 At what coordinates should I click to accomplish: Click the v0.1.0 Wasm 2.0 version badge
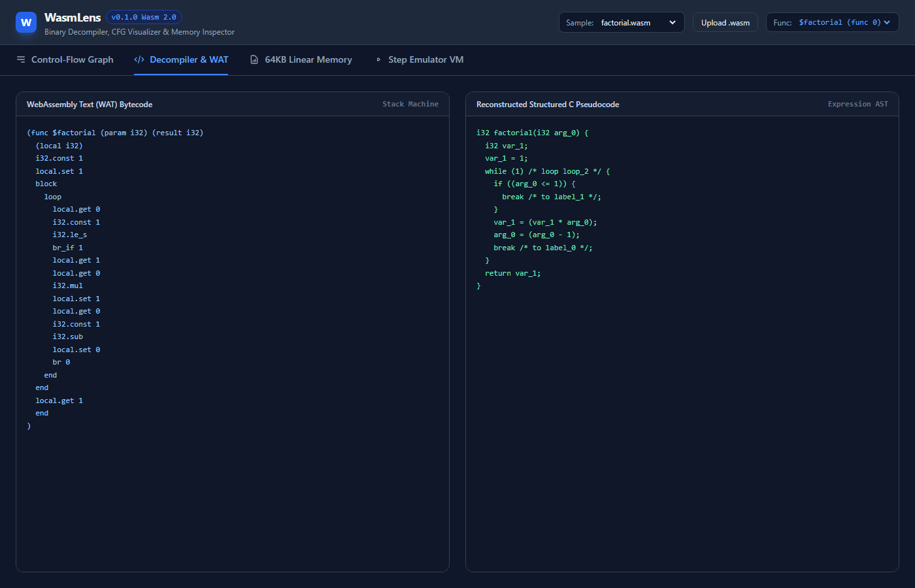pyautogui.click(x=144, y=17)
